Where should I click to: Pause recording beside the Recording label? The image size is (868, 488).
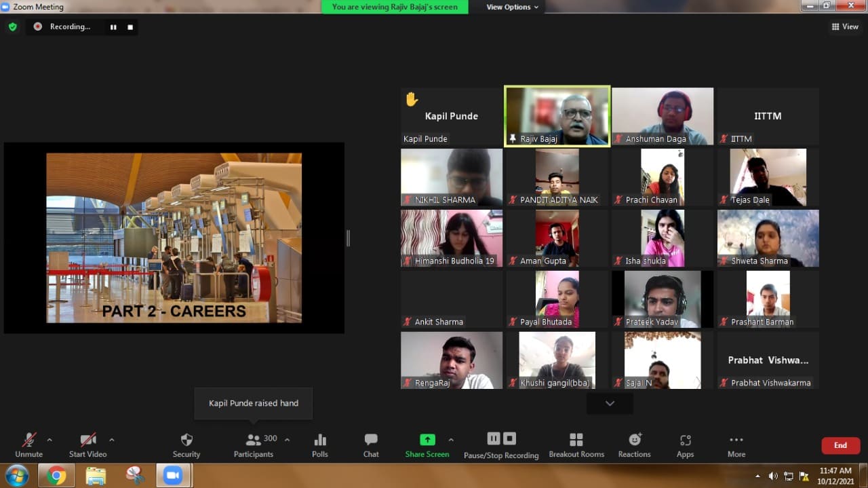(113, 27)
